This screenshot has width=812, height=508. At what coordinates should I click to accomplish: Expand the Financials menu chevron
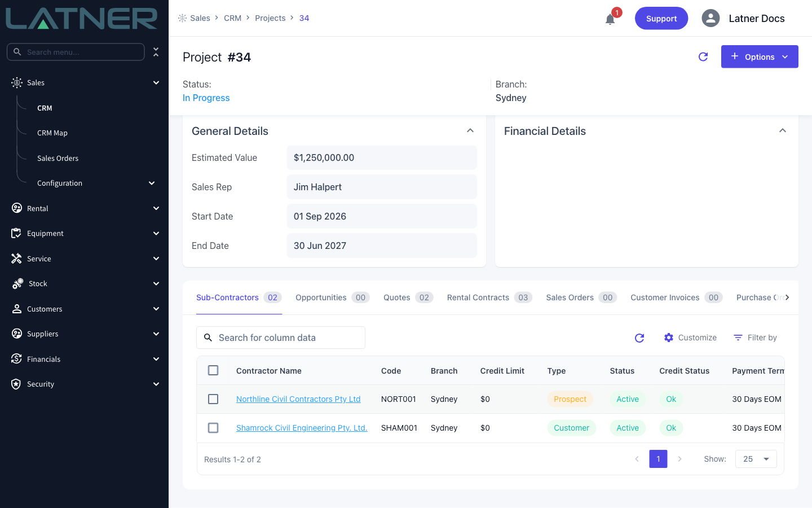coord(156,359)
